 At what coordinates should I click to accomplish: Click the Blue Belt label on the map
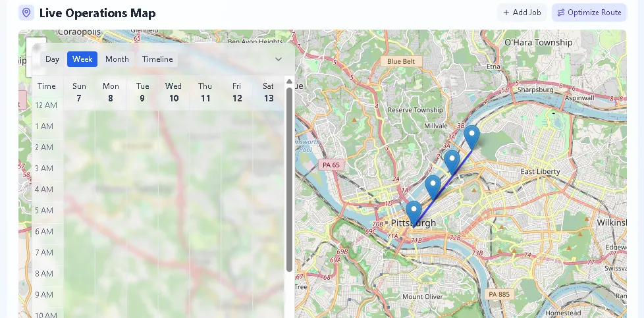click(401, 61)
